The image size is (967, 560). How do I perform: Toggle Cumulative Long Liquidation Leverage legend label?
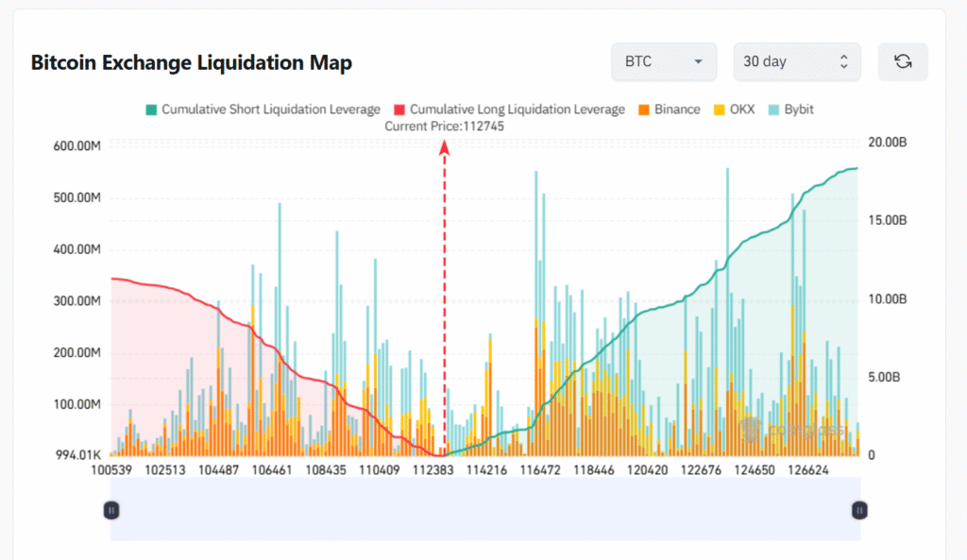(x=517, y=110)
